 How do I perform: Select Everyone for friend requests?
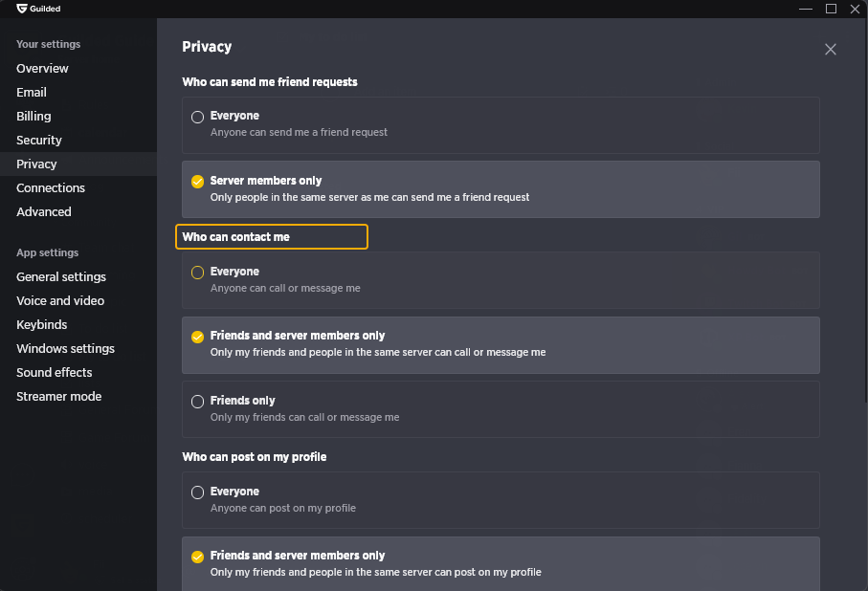[x=501, y=125]
